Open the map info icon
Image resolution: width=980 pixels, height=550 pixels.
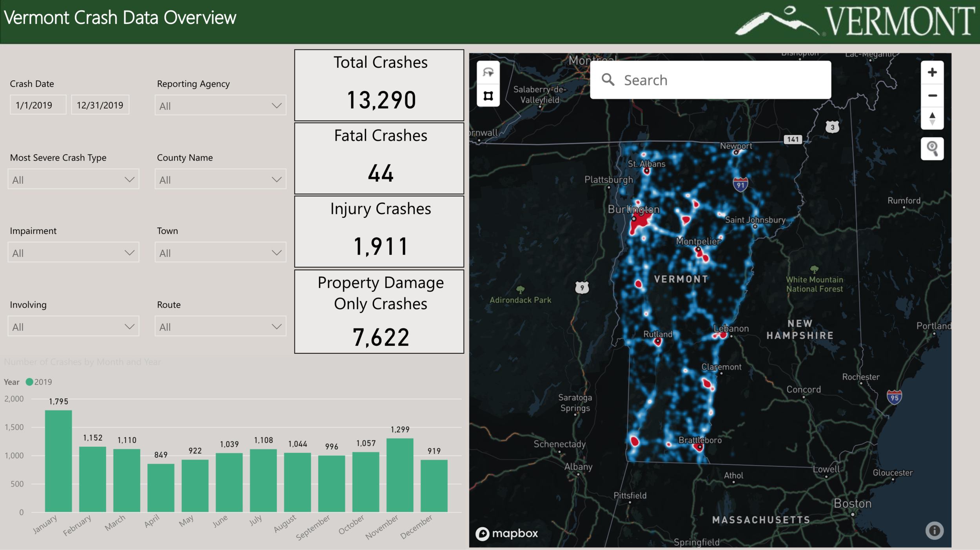[x=934, y=530]
